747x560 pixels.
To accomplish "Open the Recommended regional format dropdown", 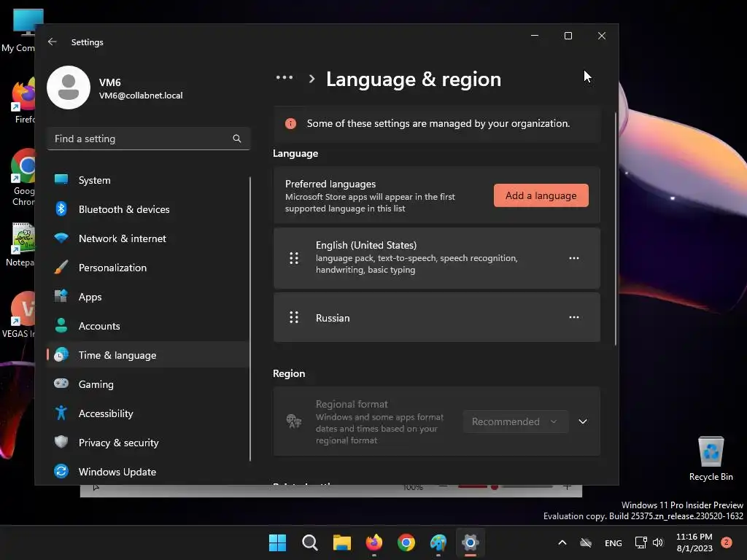I will 516,422.
